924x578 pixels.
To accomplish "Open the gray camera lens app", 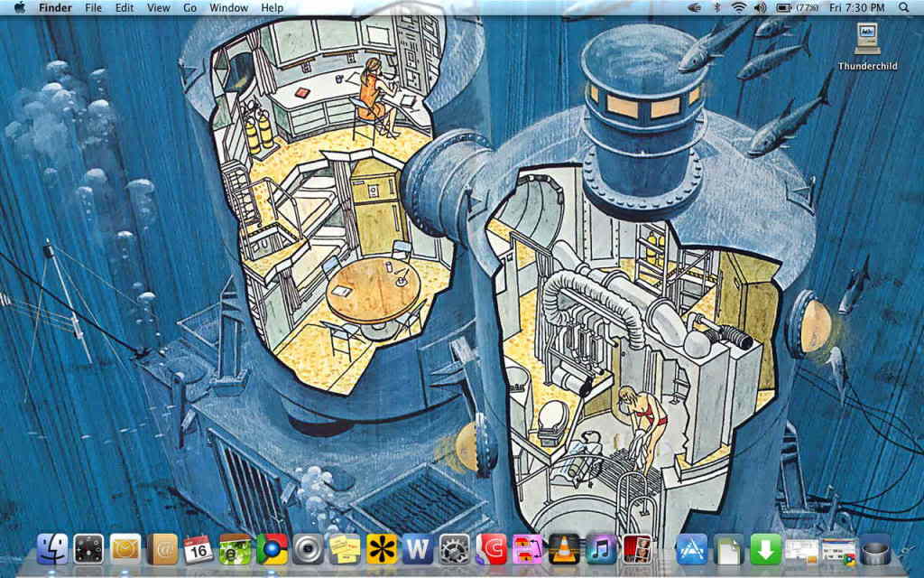I will [309, 549].
